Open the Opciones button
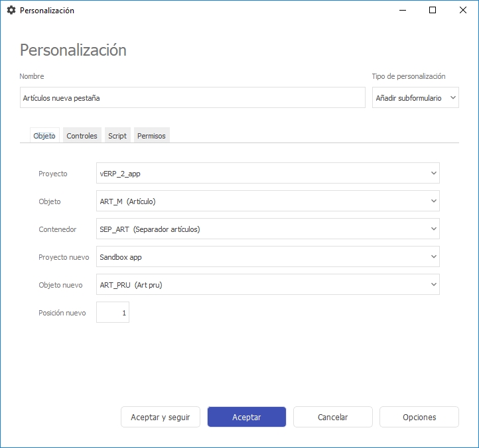This screenshot has height=448, width=479. pyautogui.click(x=419, y=418)
